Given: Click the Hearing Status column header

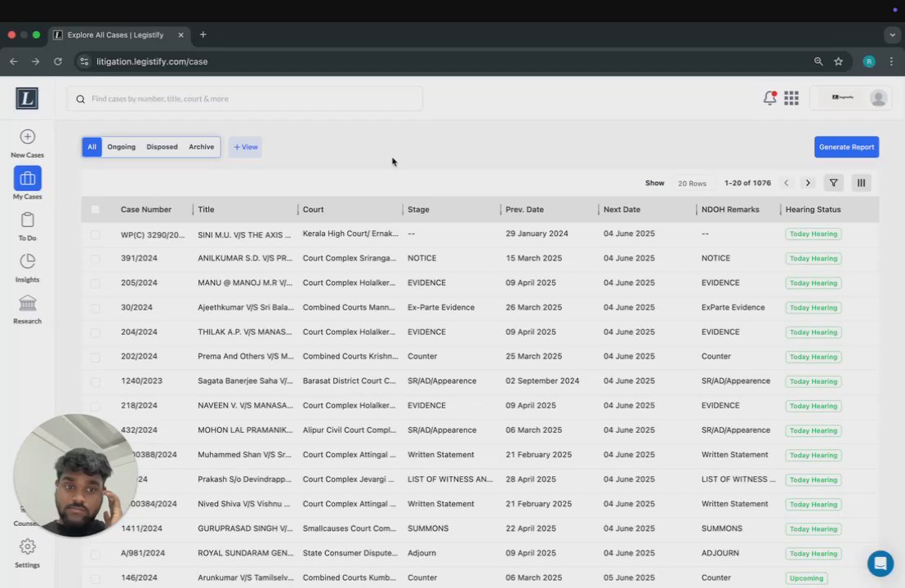Looking at the screenshot, I should pyautogui.click(x=813, y=209).
